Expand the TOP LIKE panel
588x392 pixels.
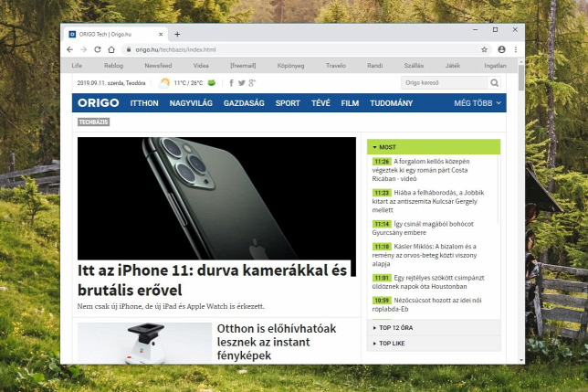pos(434,344)
